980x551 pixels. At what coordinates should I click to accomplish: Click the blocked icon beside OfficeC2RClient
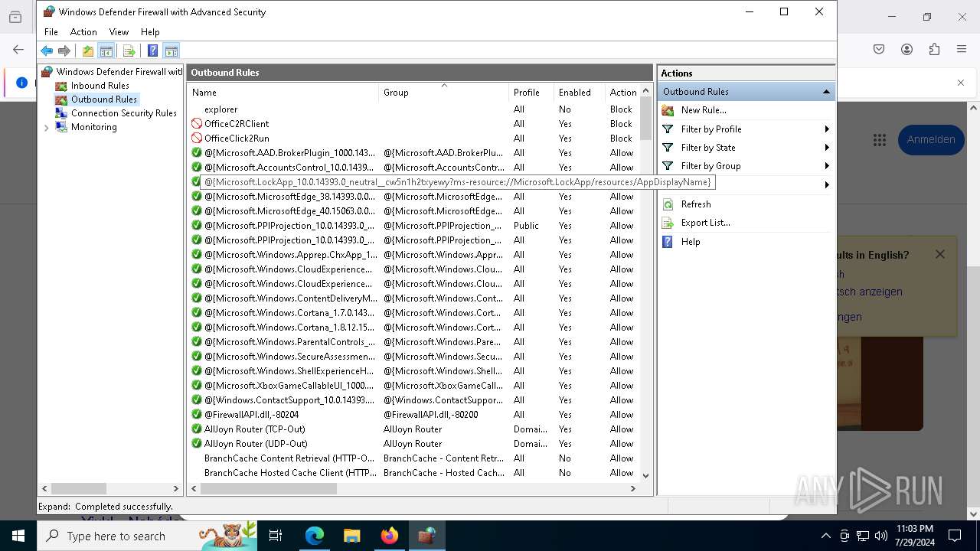(197, 124)
